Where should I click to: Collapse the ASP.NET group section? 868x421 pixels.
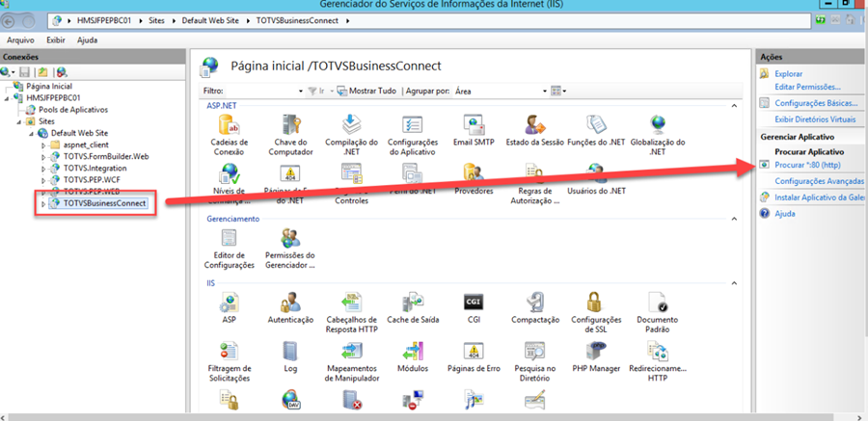tap(734, 105)
